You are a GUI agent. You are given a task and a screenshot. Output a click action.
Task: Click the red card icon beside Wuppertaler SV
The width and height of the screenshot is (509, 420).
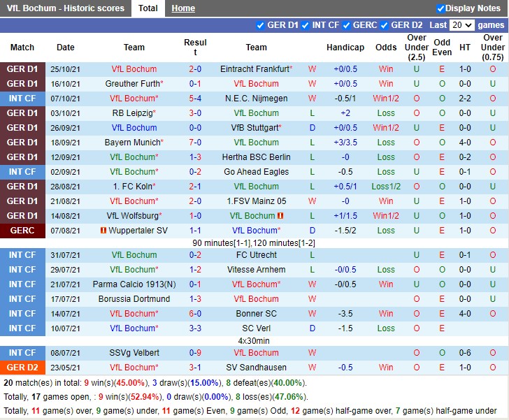[103, 231]
